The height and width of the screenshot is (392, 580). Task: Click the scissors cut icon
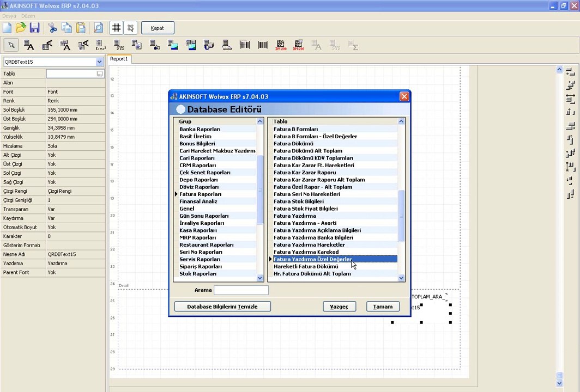pyautogui.click(x=52, y=28)
